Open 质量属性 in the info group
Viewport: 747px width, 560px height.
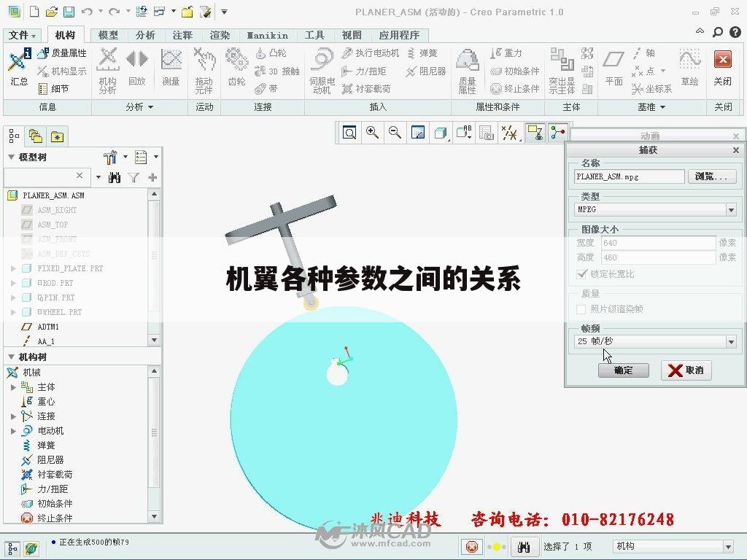(x=63, y=52)
